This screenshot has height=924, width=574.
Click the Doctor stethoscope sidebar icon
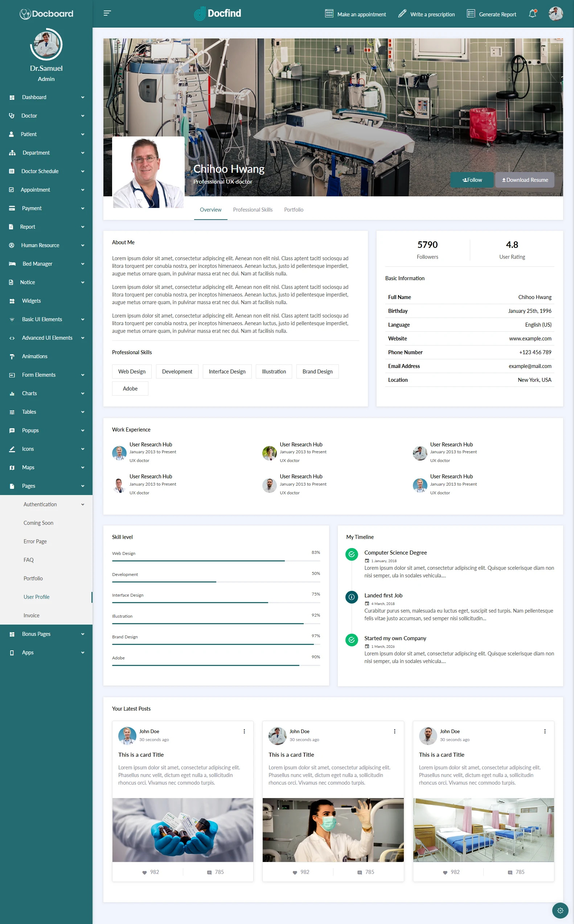tap(12, 116)
